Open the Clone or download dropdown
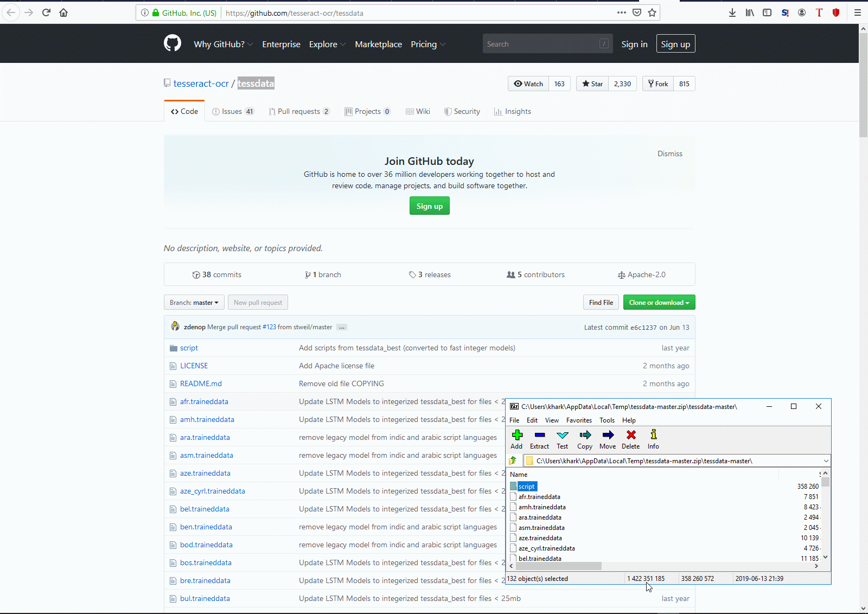The height and width of the screenshot is (614, 868). coord(659,303)
